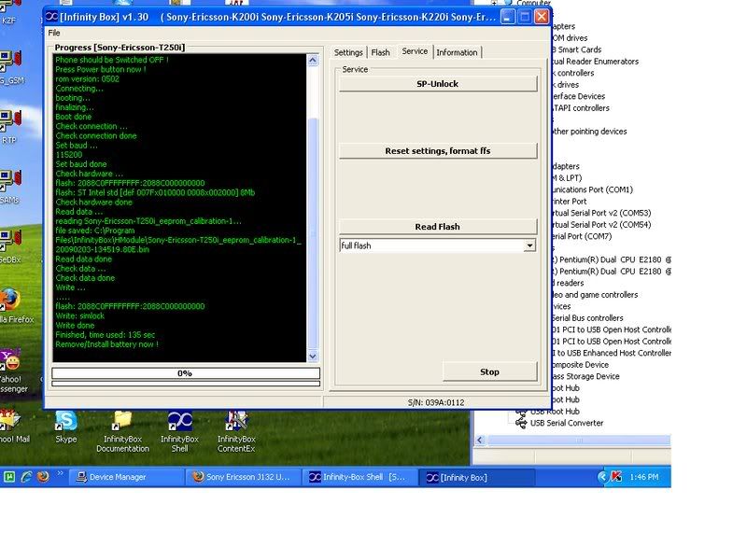The image size is (747, 560).
Task: Expand the quick launch overflow chevron
Action: [x=60, y=473]
